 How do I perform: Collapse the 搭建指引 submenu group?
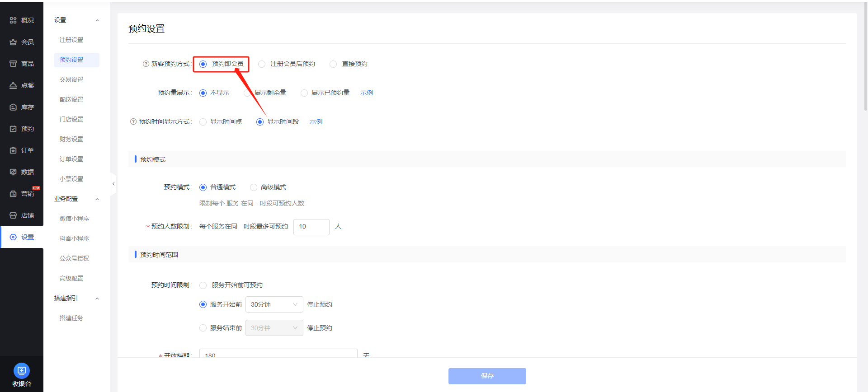pos(97,299)
